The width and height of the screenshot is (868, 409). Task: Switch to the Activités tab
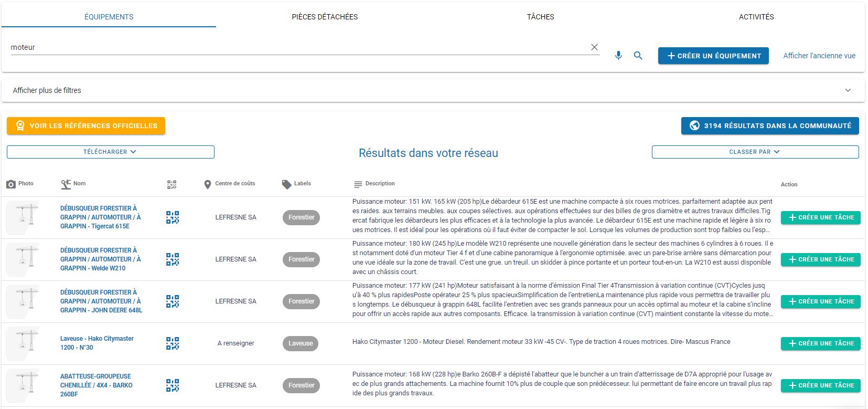coord(756,17)
